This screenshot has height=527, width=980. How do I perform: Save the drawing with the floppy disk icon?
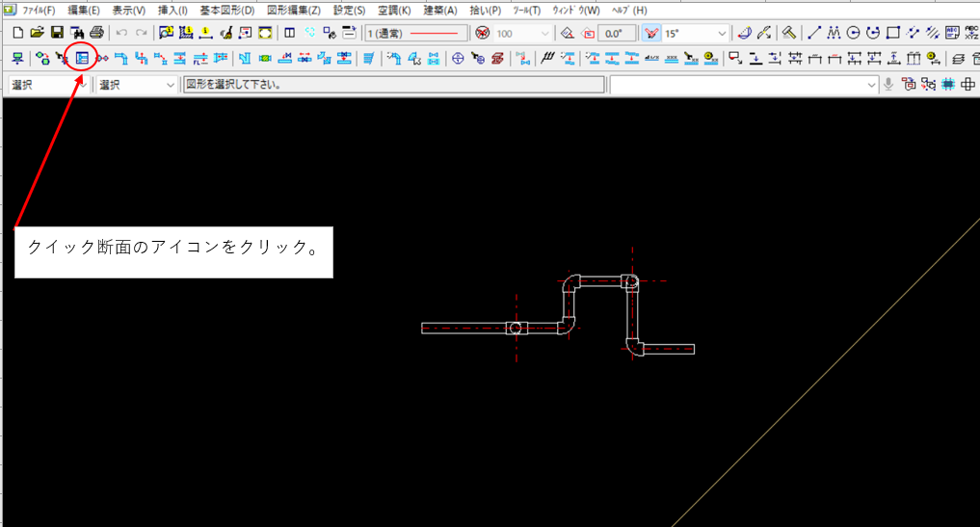(57, 33)
